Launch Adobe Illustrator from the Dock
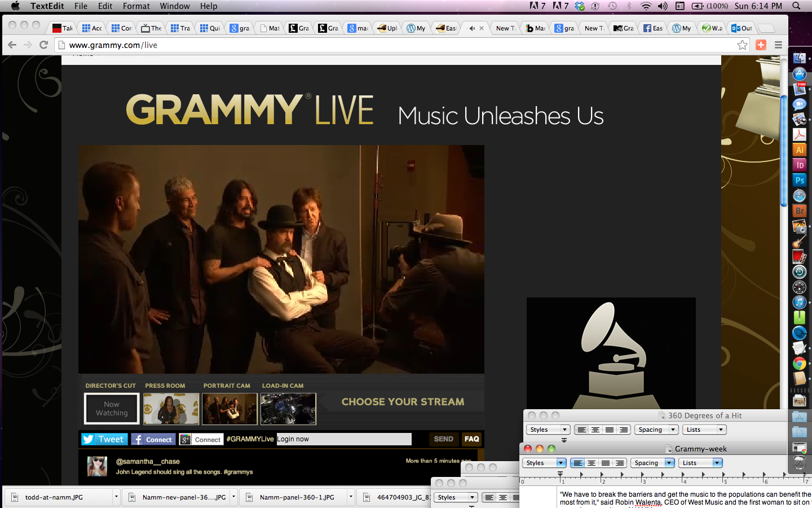Image resolution: width=812 pixels, height=508 pixels. click(800, 150)
